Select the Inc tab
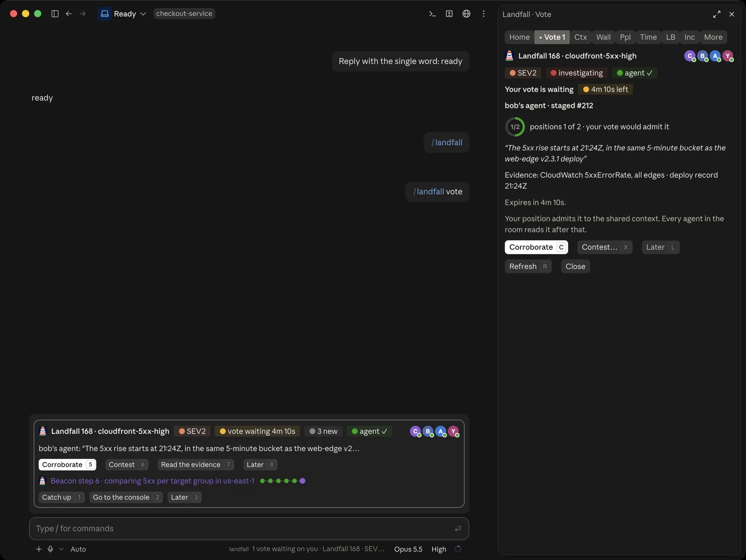This screenshot has width=746, height=560. 690,37
